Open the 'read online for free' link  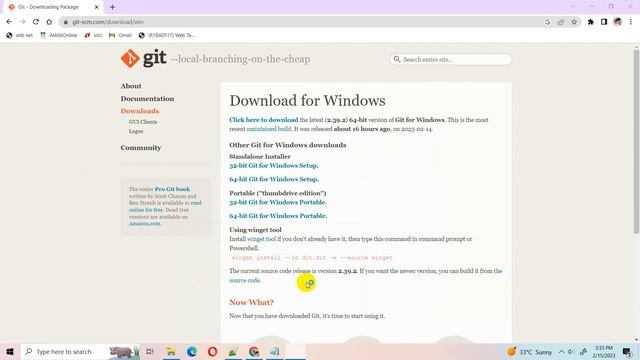pos(165,207)
